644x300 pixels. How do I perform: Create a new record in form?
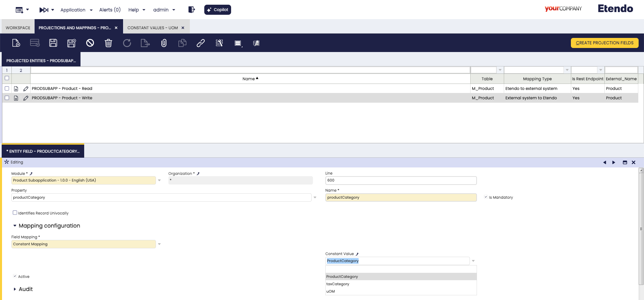16,43
